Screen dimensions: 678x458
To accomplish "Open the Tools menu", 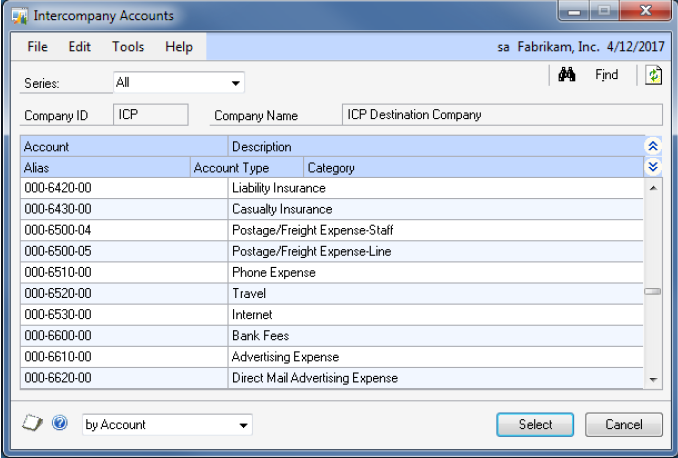I will (x=128, y=47).
